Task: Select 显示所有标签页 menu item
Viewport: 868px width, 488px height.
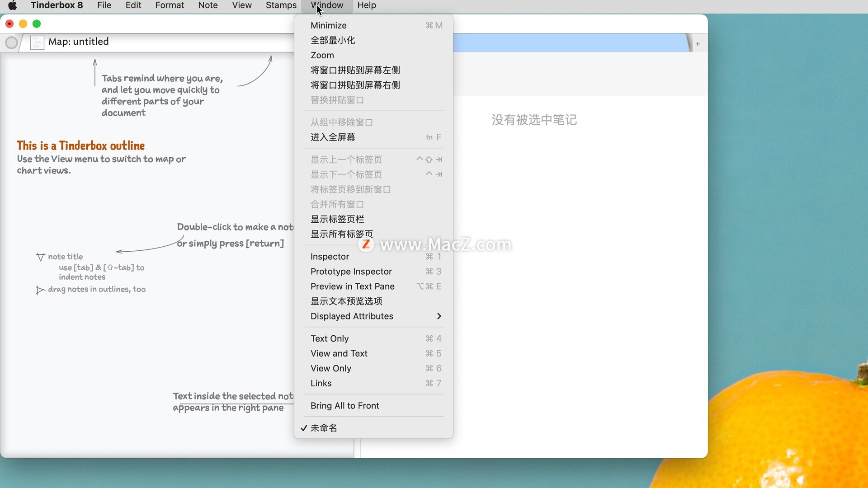Action: click(x=373, y=234)
